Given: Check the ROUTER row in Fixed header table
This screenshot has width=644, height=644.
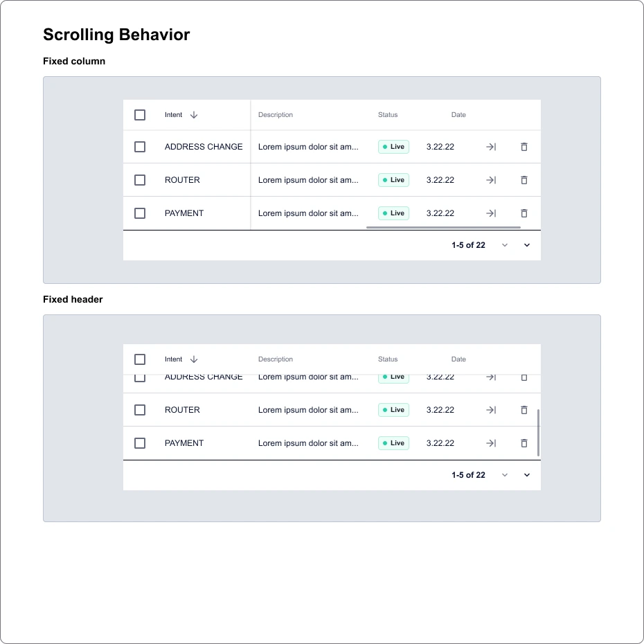Looking at the screenshot, I should point(140,410).
